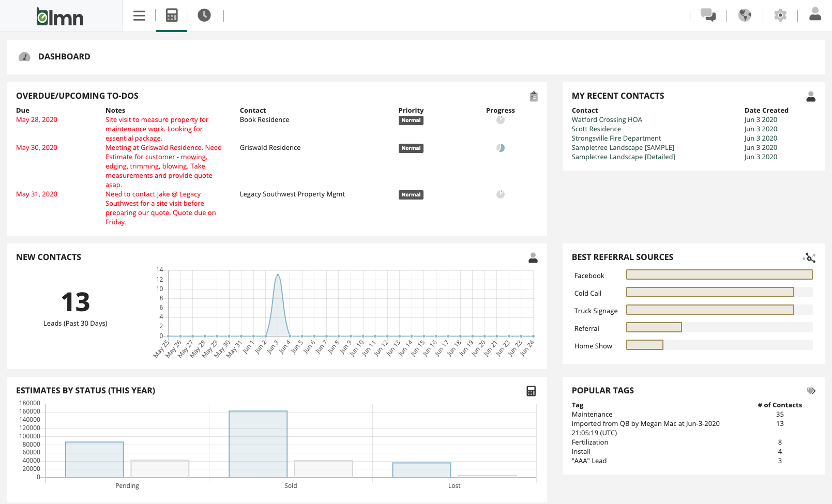Click progress pie for Legacy Southwest to-do

[x=501, y=194]
